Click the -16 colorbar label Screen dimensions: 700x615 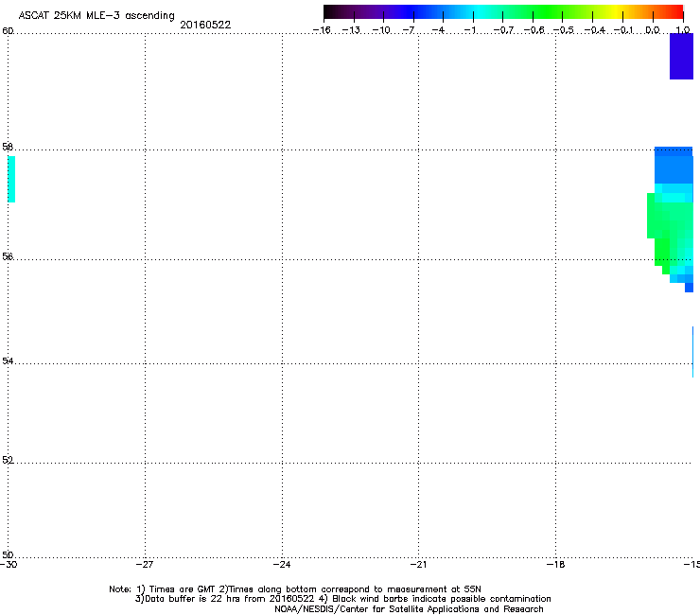click(322, 30)
